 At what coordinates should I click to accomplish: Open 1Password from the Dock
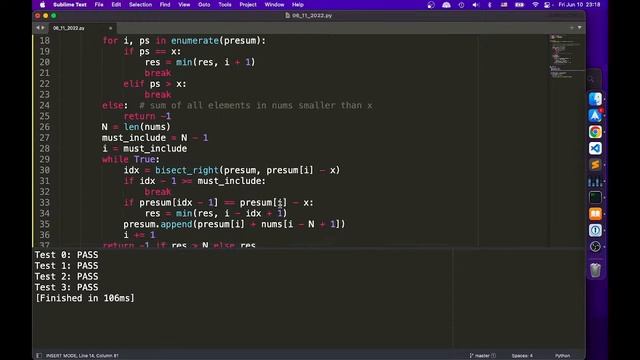(x=595, y=230)
